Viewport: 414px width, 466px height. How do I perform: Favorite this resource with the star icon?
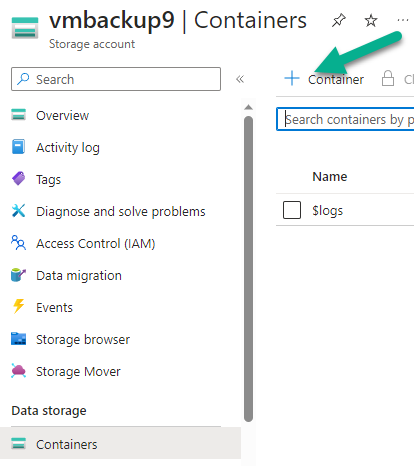click(371, 21)
